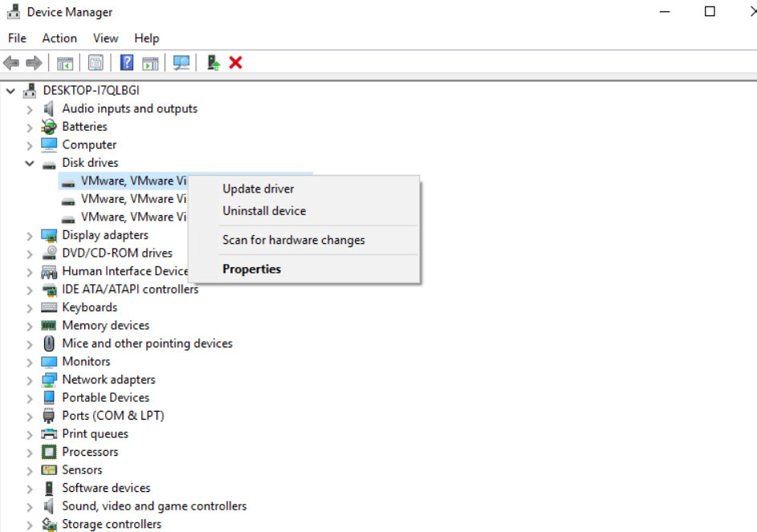The height and width of the screenshot is (532, 757).
Task: Maximize the Device Manager window
Action: 710,11
